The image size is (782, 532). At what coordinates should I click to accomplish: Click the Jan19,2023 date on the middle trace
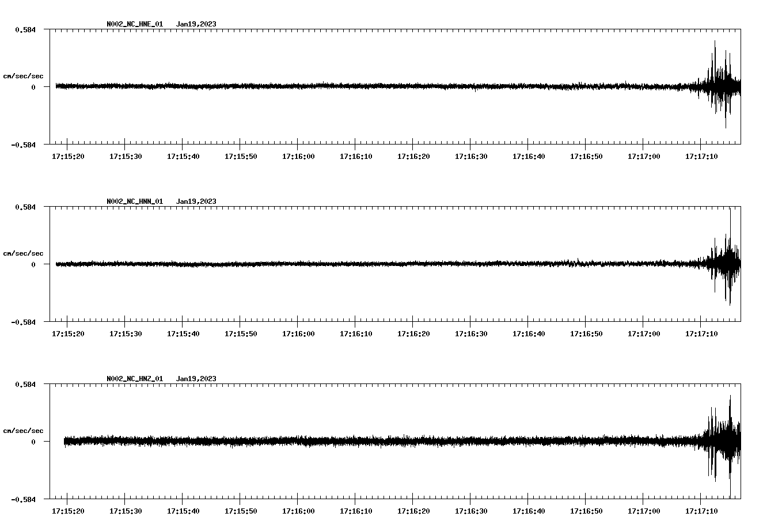[196, 202]
